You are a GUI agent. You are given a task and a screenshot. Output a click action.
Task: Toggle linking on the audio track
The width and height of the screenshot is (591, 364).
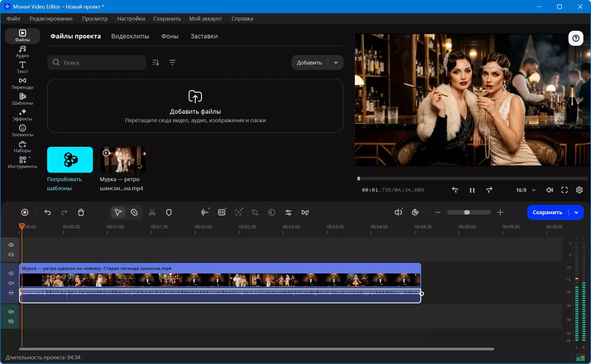click(x=11, y=321)
